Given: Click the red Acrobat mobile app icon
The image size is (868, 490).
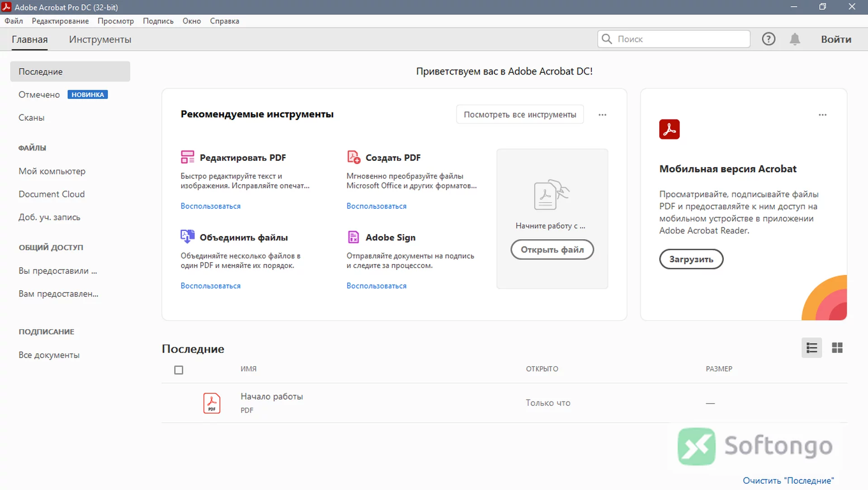Looking at the screenshot, I should [x=670, y=129].
